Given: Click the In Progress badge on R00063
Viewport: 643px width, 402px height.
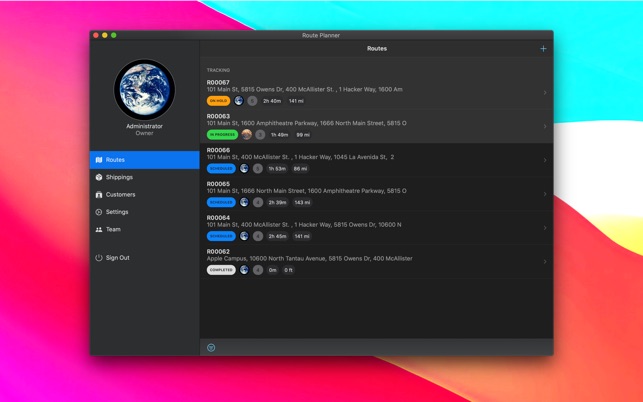Looking at the screenshot, I should 222,134.
